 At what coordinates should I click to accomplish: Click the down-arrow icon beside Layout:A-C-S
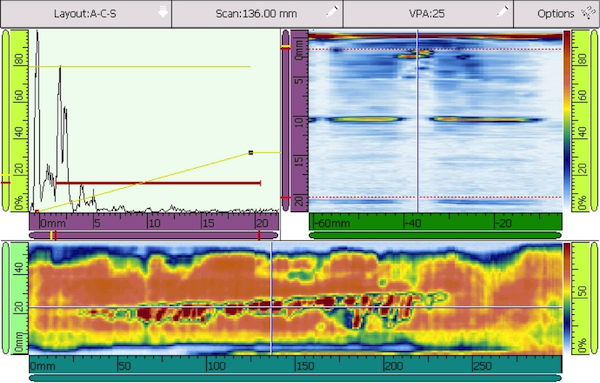click(163, 13)
